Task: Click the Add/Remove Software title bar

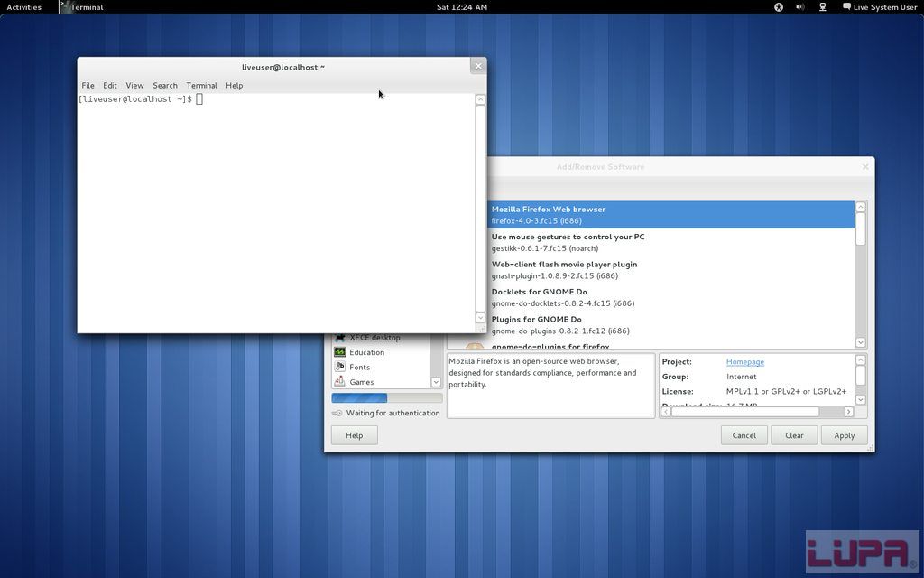Action: 600,167
